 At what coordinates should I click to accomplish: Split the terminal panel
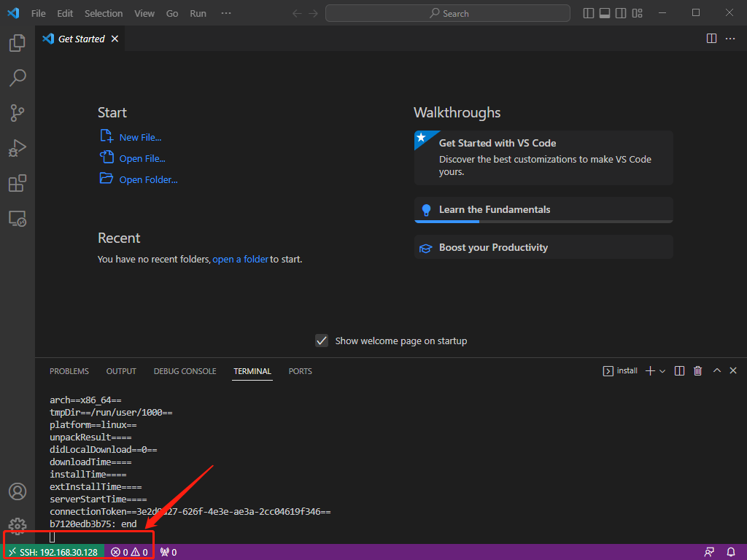point(679,371)
